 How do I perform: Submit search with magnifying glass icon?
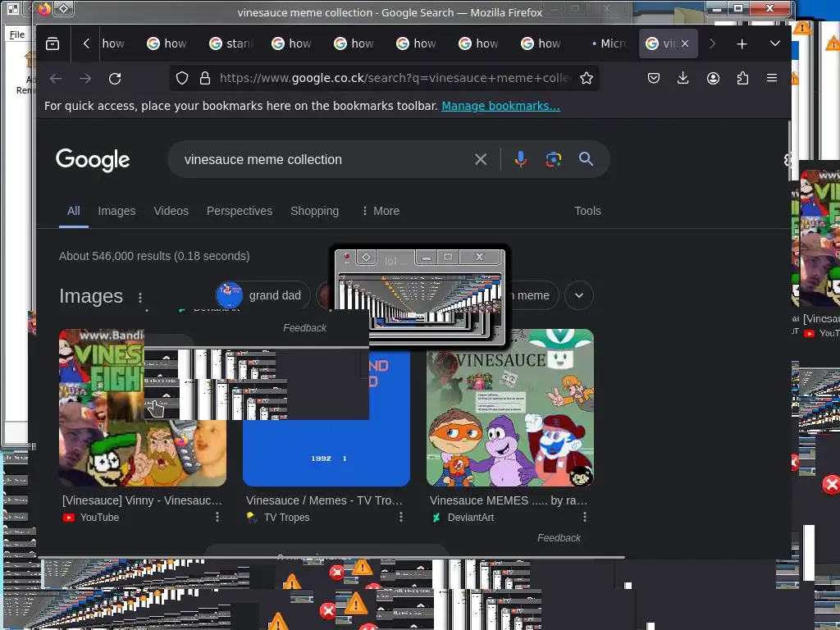point(586,159)
